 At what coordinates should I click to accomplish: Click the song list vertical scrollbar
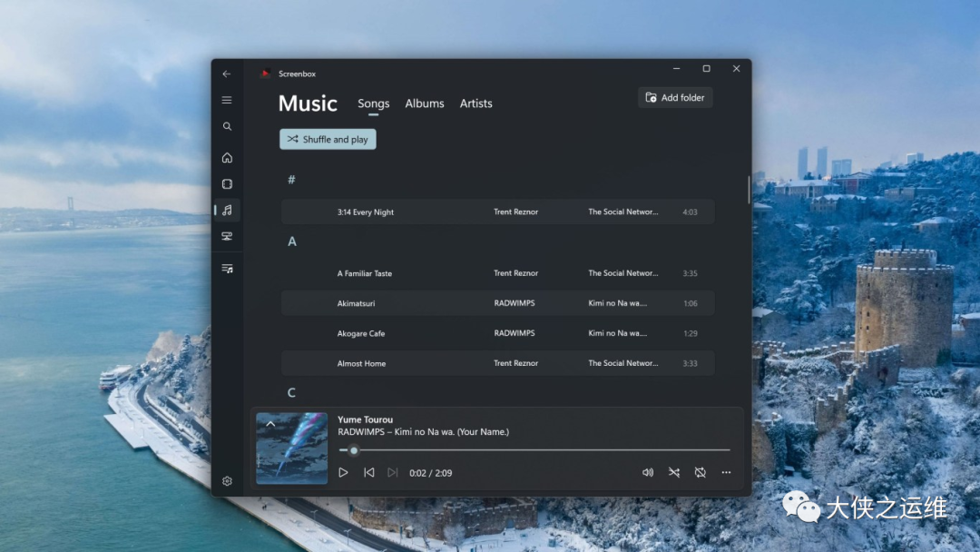pyautogui.click(x=748, y=190)
